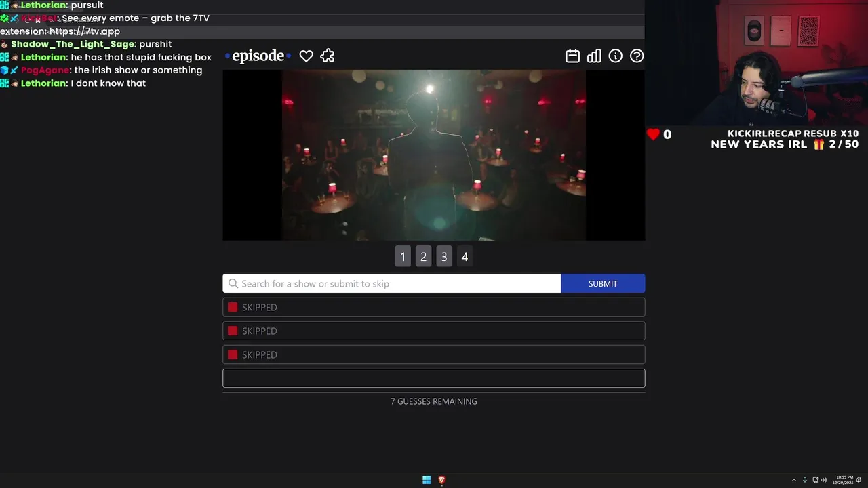This screenshot has width=868, height=488.
Task: Click the 7 GUESSES REMAINING text
Action: 434,401
